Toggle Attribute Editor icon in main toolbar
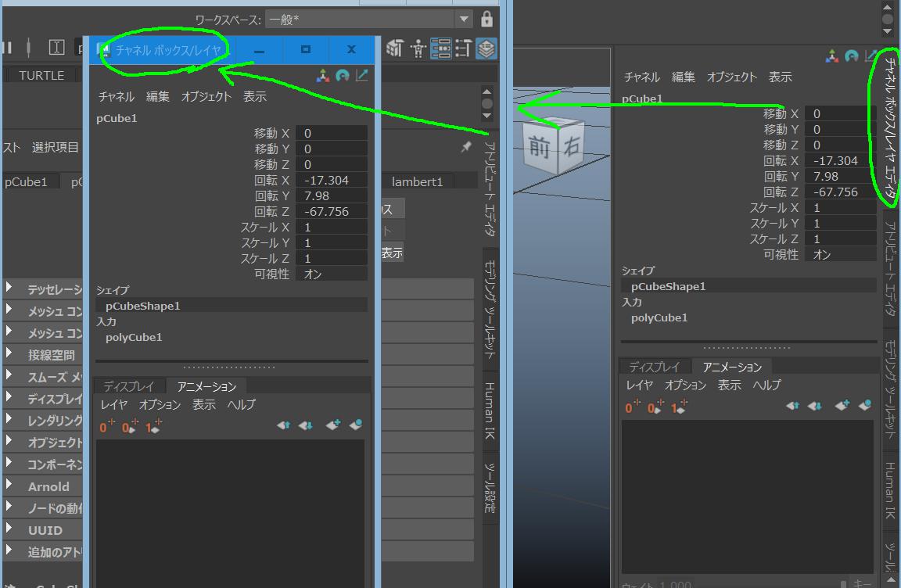The height and width of the screenshot is (588, 901). 441,49
